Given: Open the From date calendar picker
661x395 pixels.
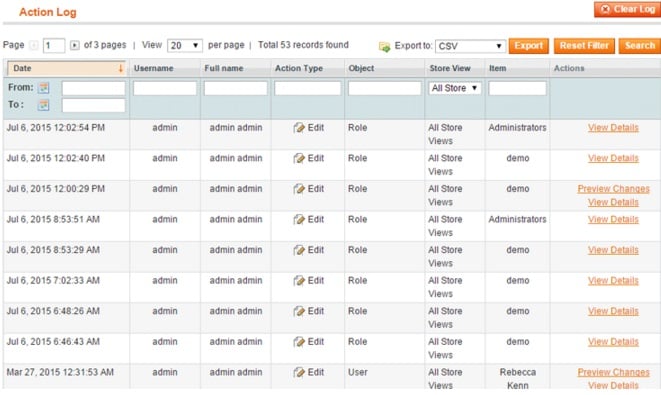Looking at the screenshot, I should (x=43, y=88).
